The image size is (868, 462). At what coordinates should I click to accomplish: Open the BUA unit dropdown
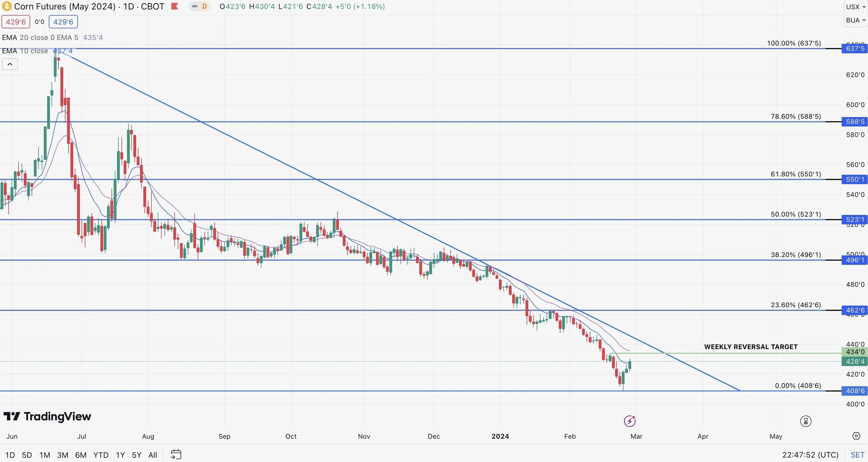pos(856,20)
